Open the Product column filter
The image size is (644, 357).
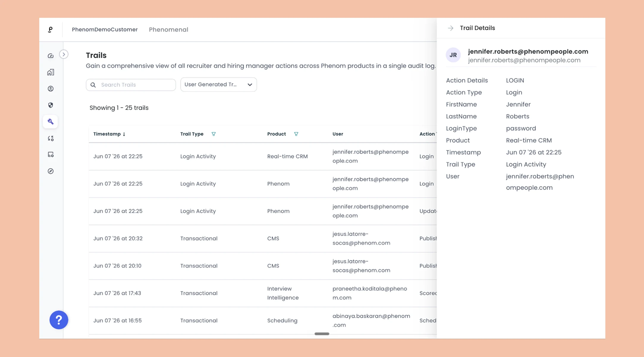[x=296, y=134]
